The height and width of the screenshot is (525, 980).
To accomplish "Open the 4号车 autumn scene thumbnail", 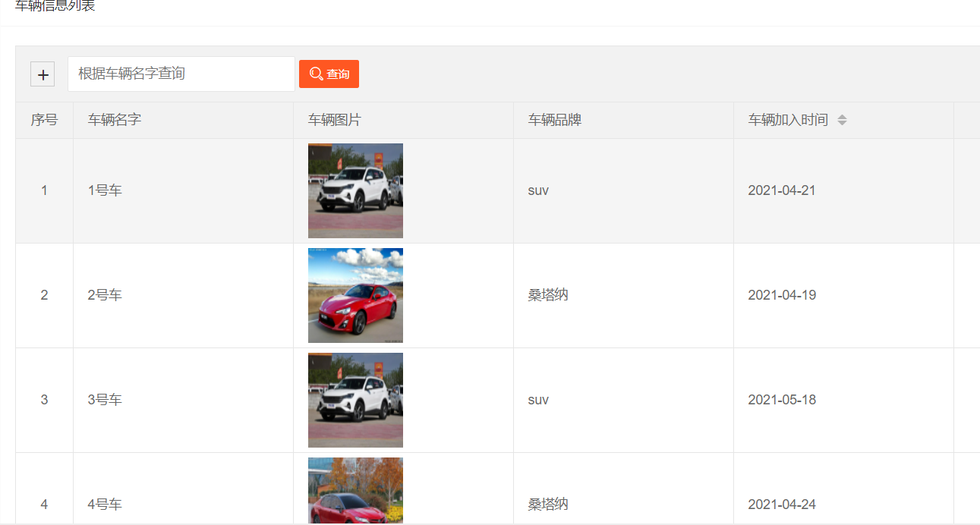I will (x=355, y=493).
